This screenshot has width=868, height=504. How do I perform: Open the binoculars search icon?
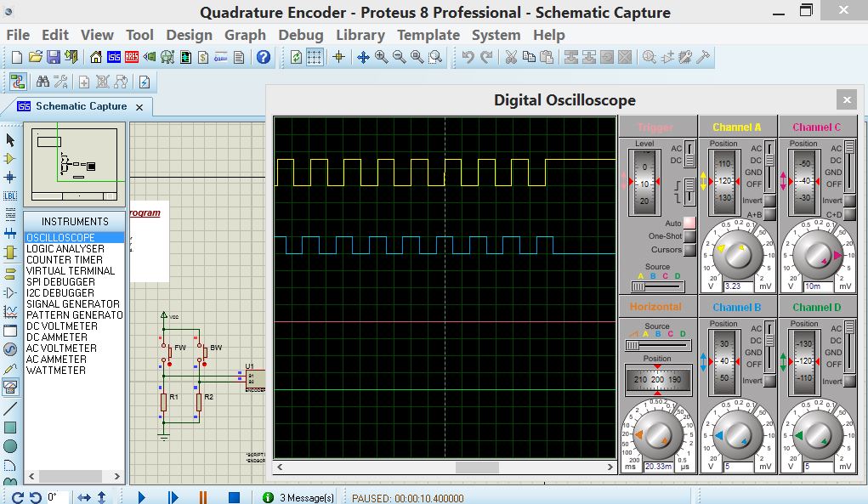tap(43, 82)
